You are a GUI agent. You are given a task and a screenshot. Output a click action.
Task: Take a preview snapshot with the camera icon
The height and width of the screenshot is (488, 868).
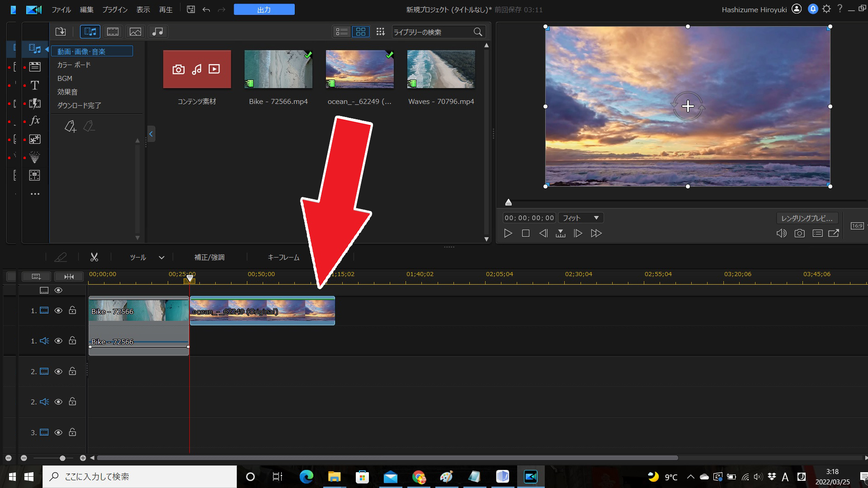(799, 233)
